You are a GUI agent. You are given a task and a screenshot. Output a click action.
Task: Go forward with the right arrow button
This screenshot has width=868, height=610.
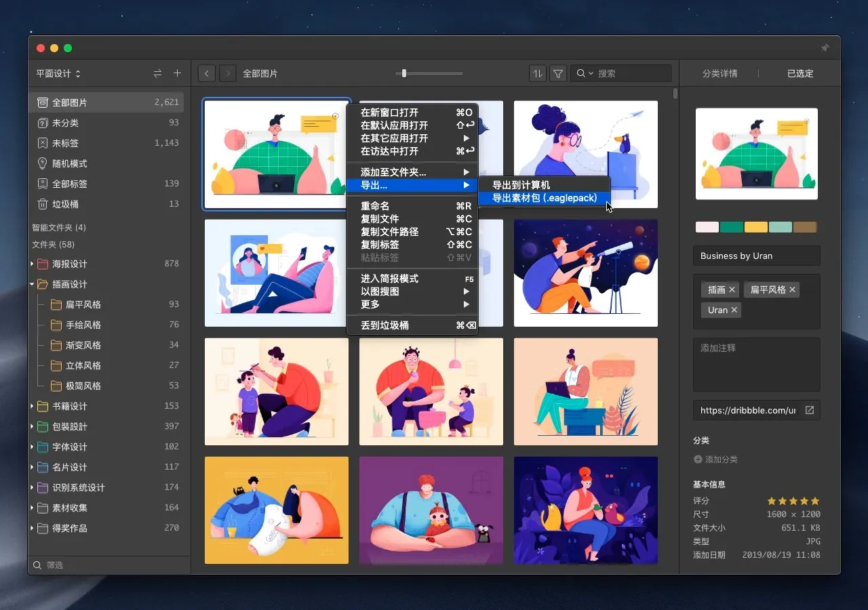[228, 73]
